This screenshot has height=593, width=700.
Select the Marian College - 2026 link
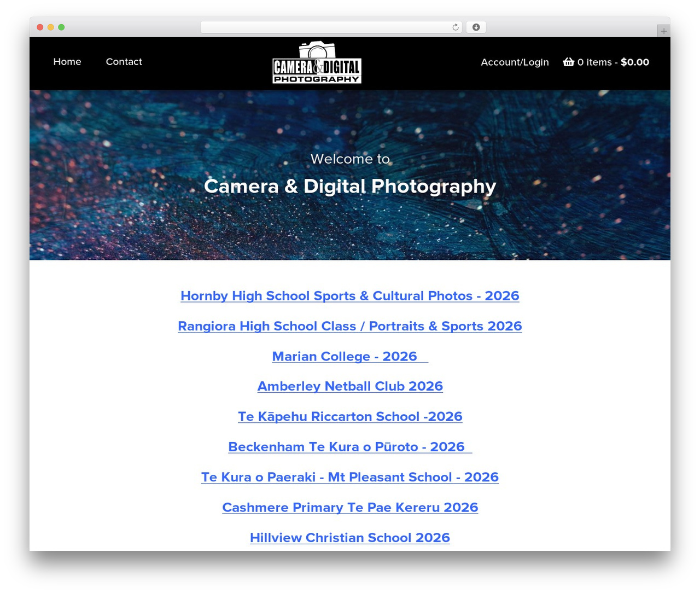[350, 357]
